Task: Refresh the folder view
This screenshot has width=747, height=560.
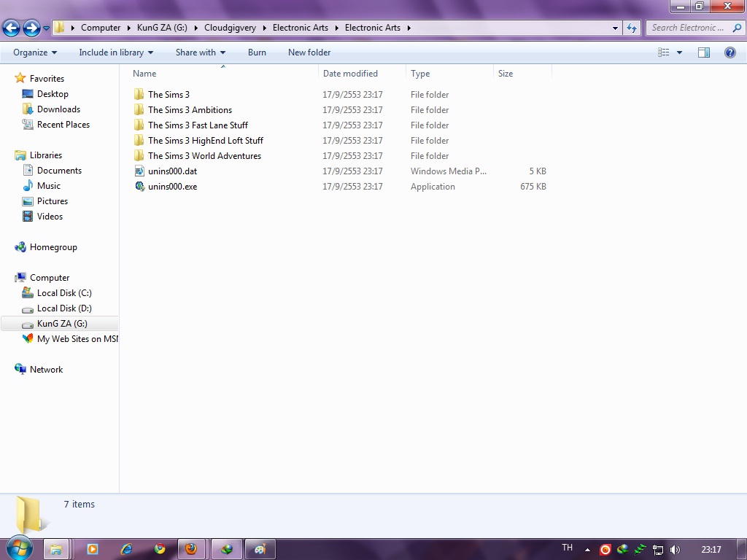Action: coord(632,28)
